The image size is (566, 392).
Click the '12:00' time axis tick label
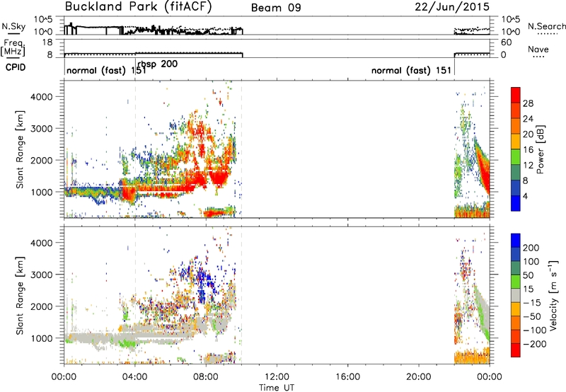point(277,377)
